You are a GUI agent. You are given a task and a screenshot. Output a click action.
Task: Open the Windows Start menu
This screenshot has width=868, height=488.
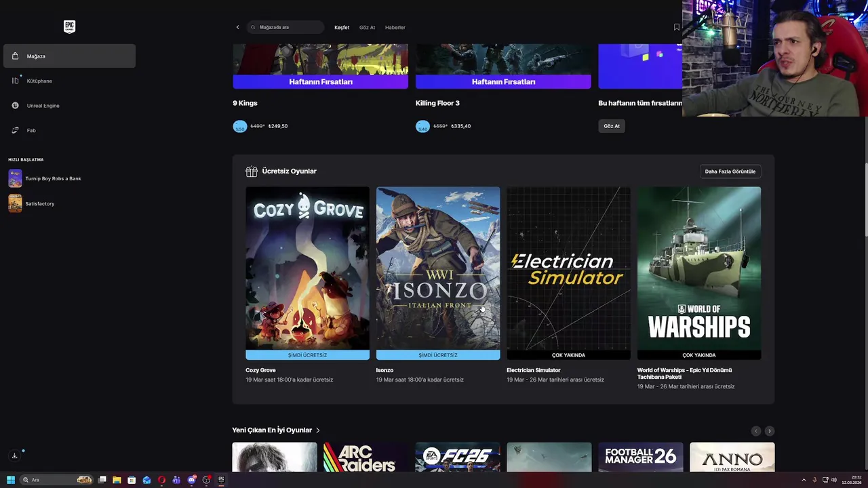coord(10,480)
